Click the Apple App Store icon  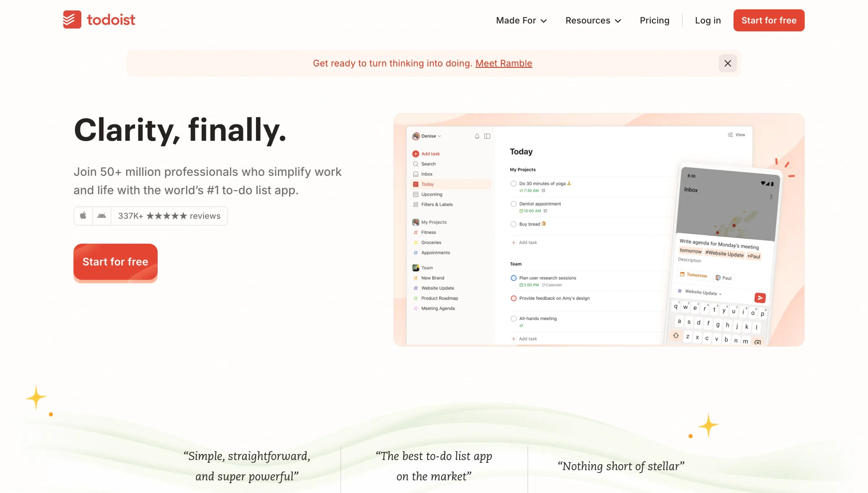point(83,216)
